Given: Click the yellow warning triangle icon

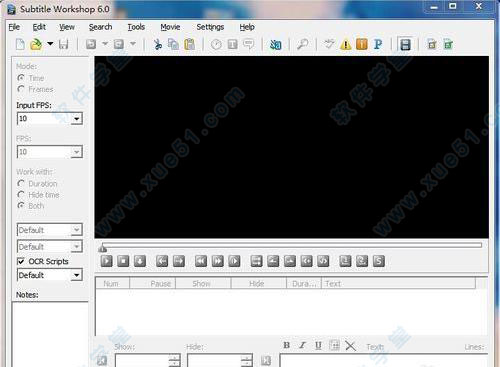Looking at the screenshot, I should 346,44.
